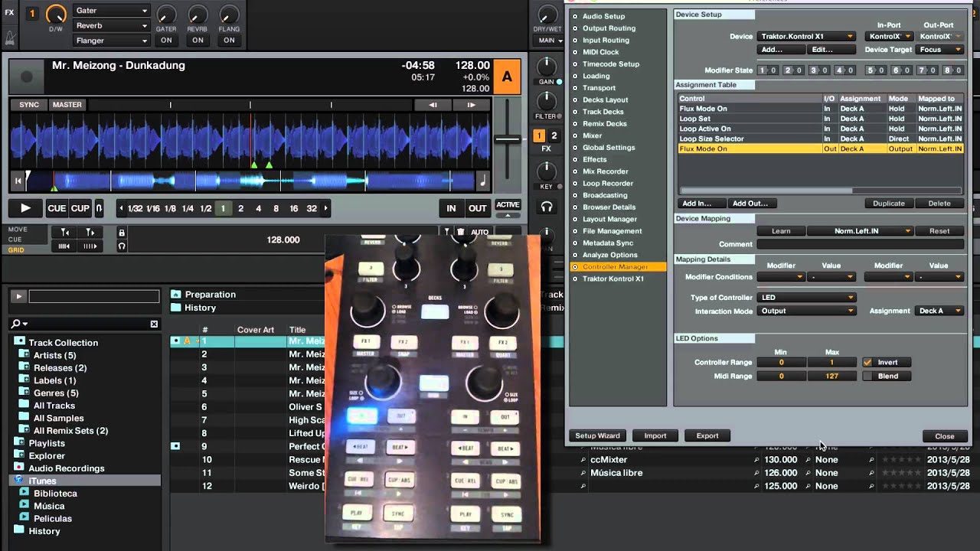Toggle REVRB effect ON button
Screen dimensions: 980x551
(x=198, y=40)
